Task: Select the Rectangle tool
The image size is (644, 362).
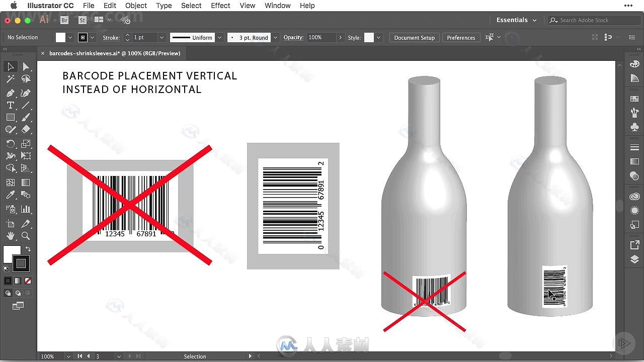Action: click(x=10, y=117)
